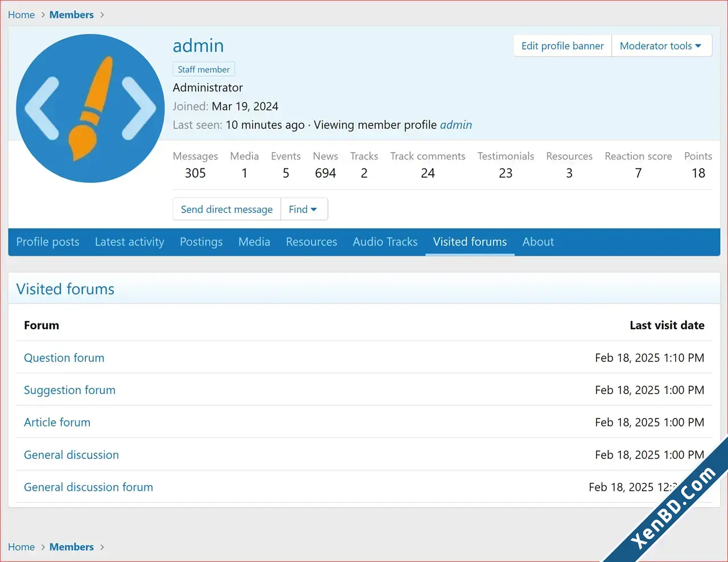Click the admin username heading

[198, 46]
